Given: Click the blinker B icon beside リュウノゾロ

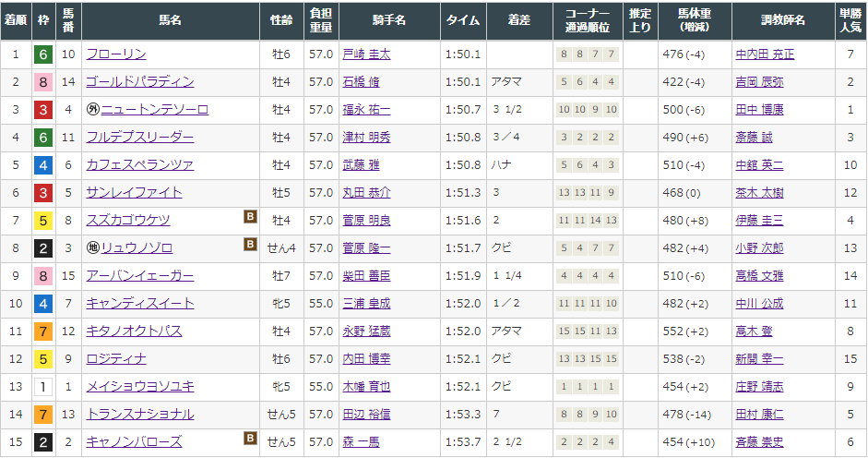Looking at the screenshot, I should pyautogui.click(x=250, y=244).
